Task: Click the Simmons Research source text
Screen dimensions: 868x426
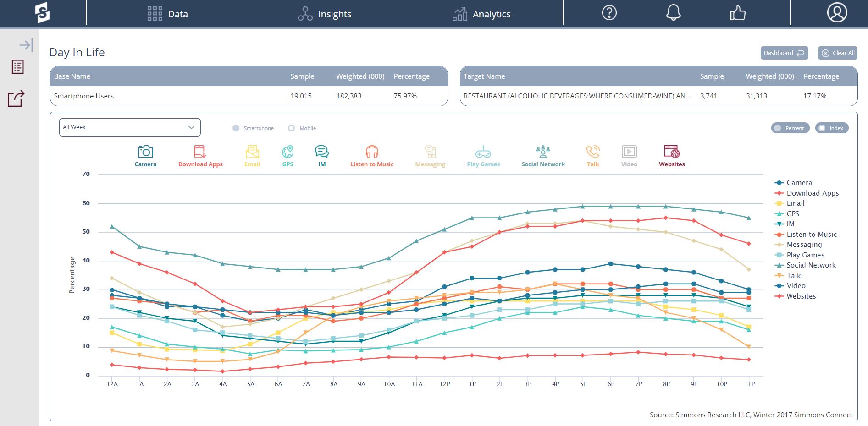Action: point(751,415)
